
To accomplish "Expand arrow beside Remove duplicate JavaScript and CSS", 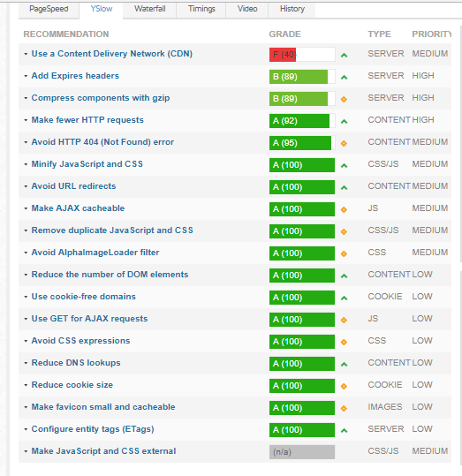I will (x=26, y=230).
